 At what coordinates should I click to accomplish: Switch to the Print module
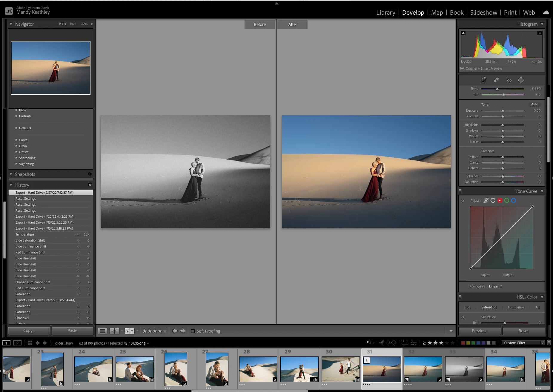510,13
